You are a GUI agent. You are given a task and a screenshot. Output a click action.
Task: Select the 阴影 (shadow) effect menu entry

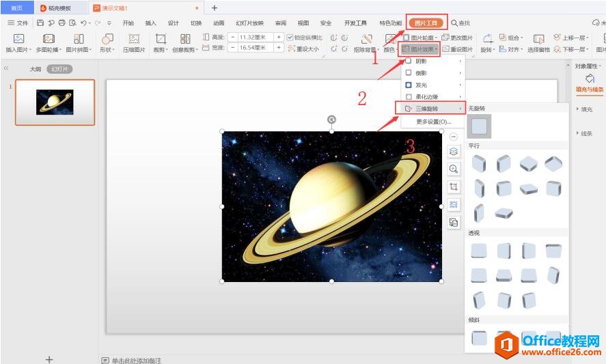(x=422, y=61)
